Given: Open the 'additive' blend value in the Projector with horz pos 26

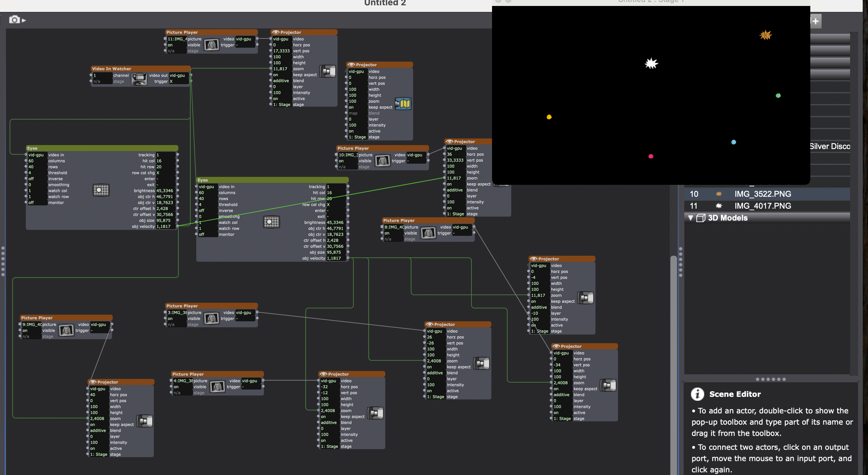Looking at the screenshot, I should click(x=436, y=373).
